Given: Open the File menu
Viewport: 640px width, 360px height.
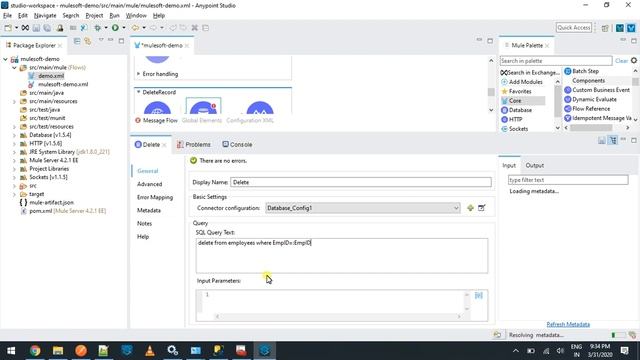Looking at the screenshot, I should tap(7, 16).
